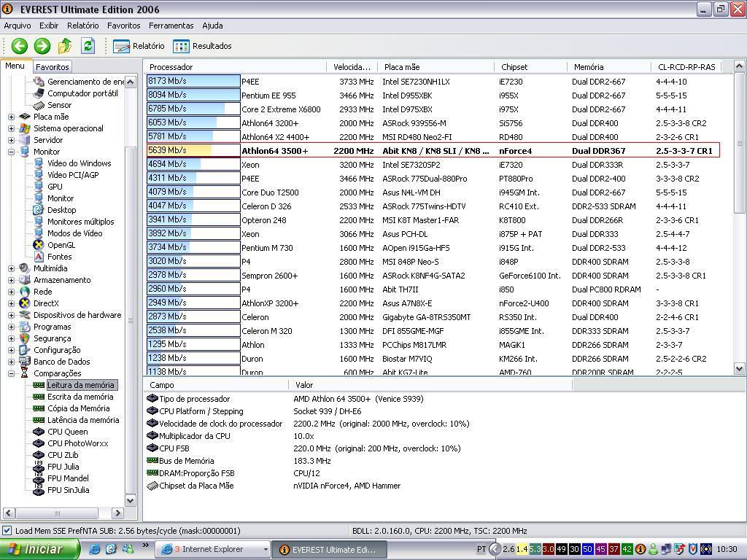The width and height of the screenshot is (747, 560).
Task: Expand the Multimídia tree node
Action: point(11,268)
